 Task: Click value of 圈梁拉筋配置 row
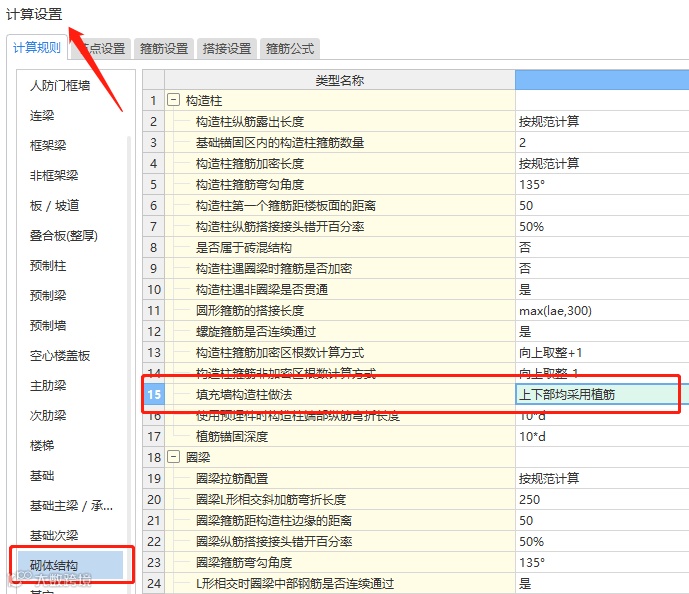tap(602, 478)
